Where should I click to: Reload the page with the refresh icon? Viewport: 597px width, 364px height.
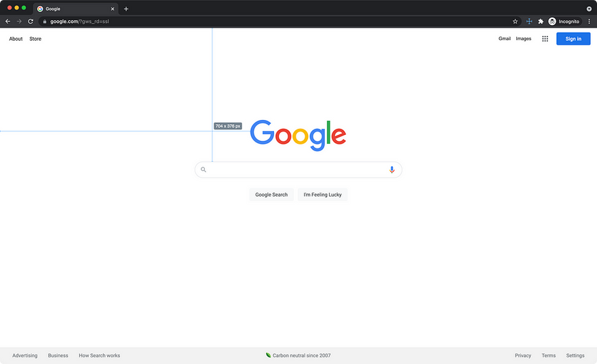[x=31, y=21]
